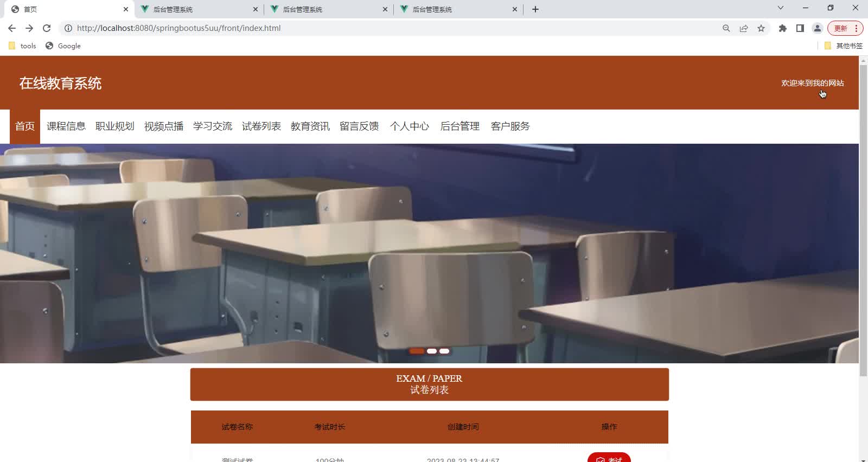Bookmark this page with the star icon

click(761, 28)
